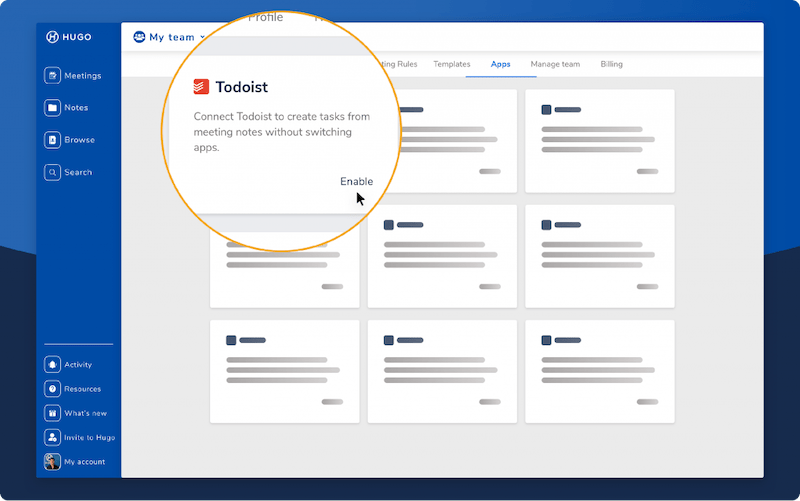Open the Activity bell icon
Image resolution: width=800 pixels, height=501 pixels.
[52, 364]
